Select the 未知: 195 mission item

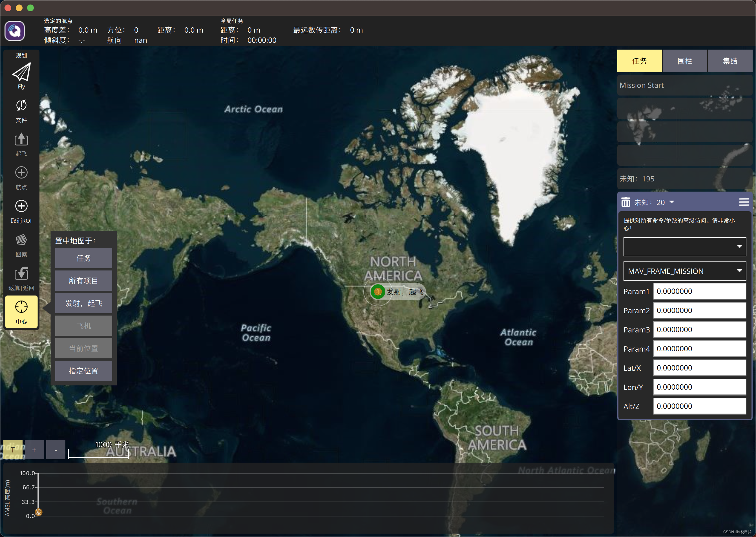point(684,179)
